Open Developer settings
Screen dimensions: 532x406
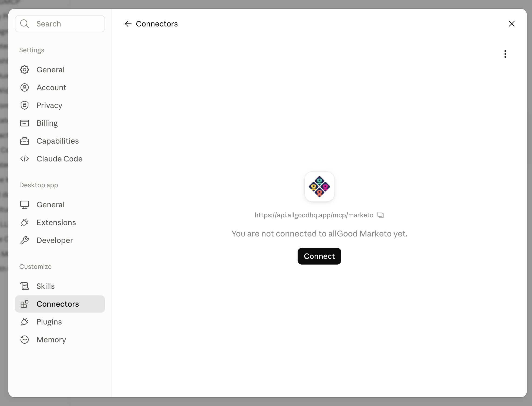tap(60, 240)
